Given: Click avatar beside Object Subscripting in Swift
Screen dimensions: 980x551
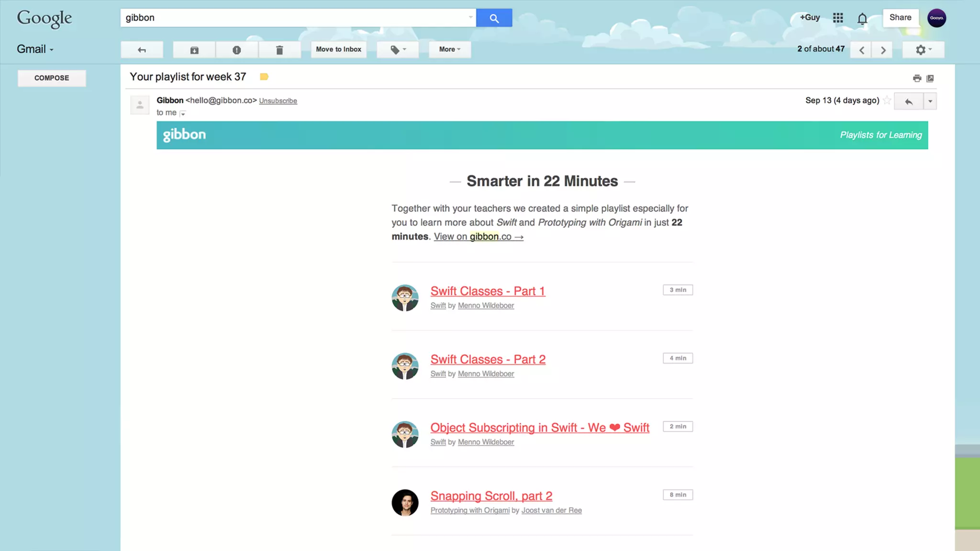Looking at the screenshot, I should tap(405, 435).
